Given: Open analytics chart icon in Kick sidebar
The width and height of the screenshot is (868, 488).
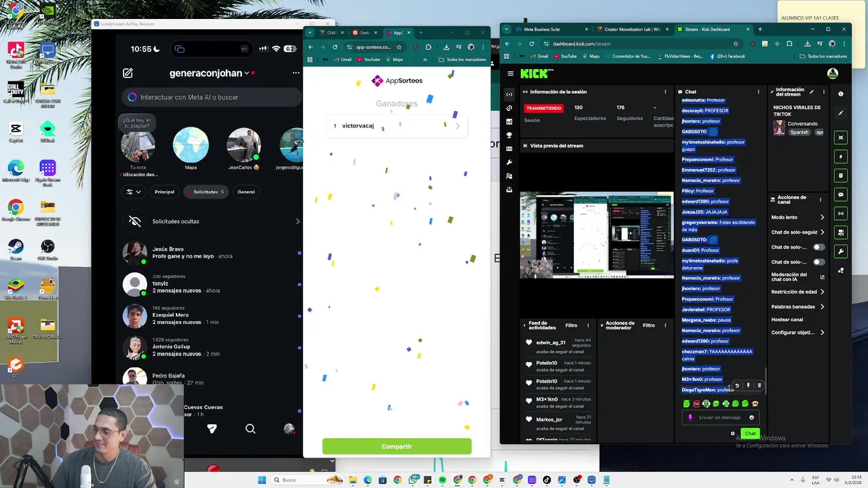Looking at the screenshot, I should click(x=509, y=121).
